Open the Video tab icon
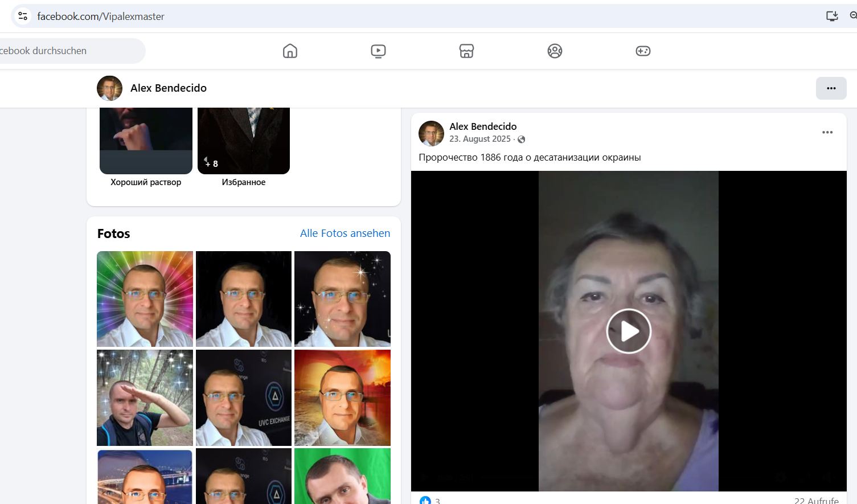857x504 pixels. (378, 51)
